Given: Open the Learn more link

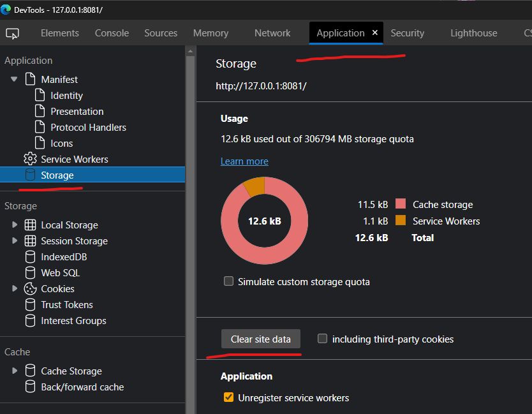Looking at the screenshot, I should 244,161.
